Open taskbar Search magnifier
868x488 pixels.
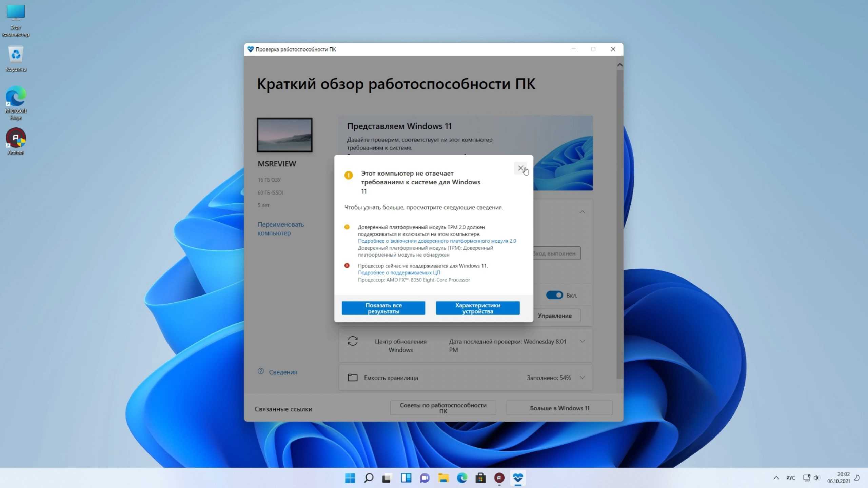point(369,478)
